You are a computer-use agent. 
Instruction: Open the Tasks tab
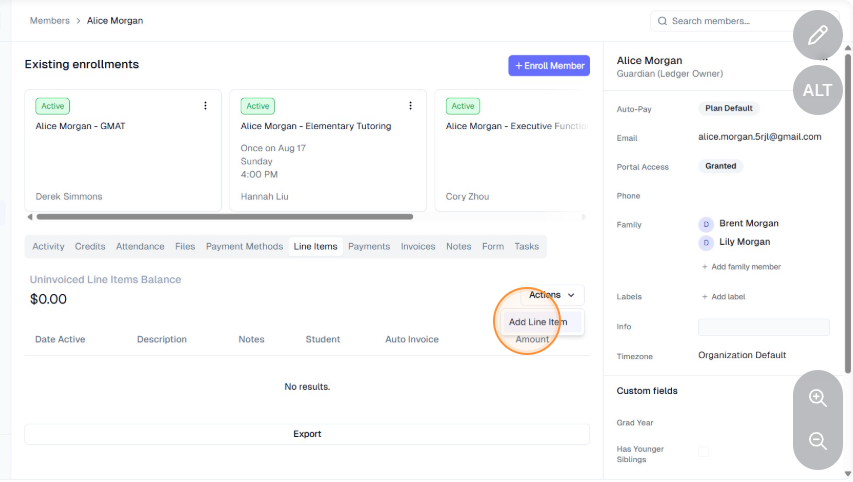point(527,246)
